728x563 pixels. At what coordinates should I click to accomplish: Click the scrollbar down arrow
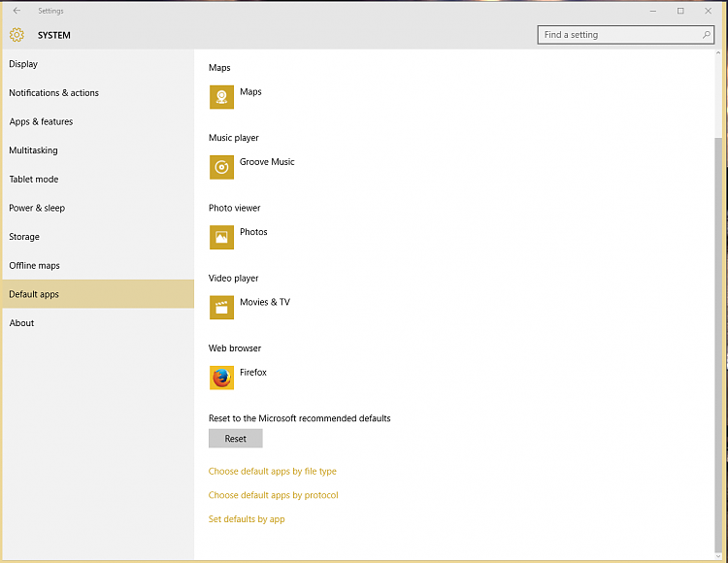pos(718,554)
